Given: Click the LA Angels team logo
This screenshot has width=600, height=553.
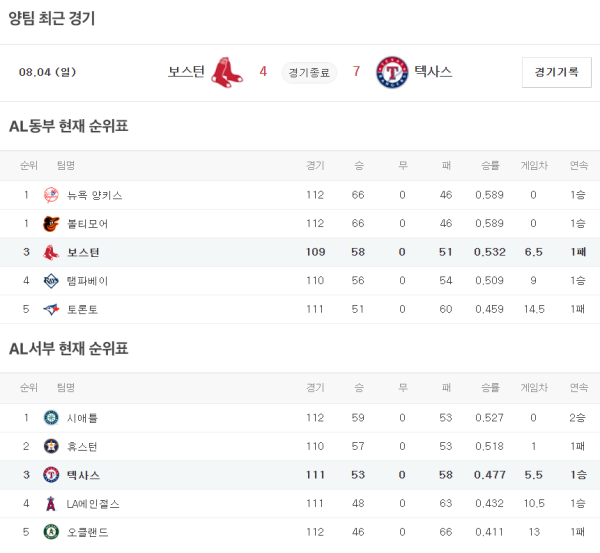Looking at the screenshot, I should click(x=51, y=504).
